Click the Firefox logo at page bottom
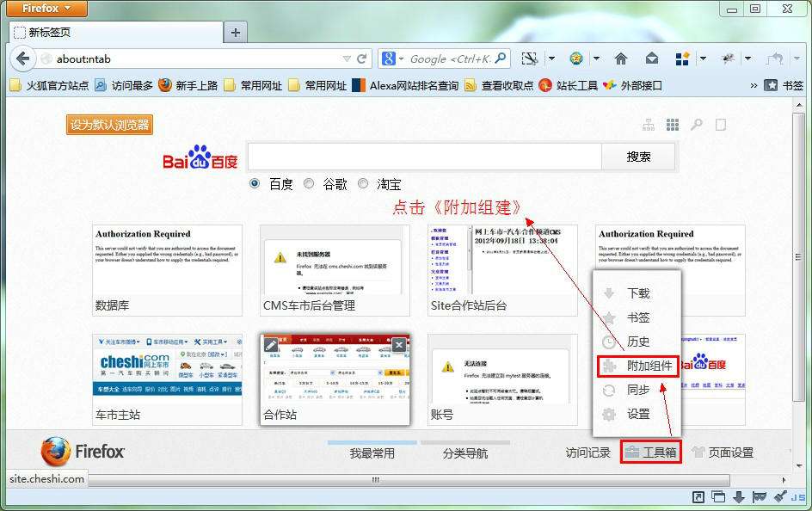Image resolution: width=812 pixels, height=511 pixels. pos(83,452)
